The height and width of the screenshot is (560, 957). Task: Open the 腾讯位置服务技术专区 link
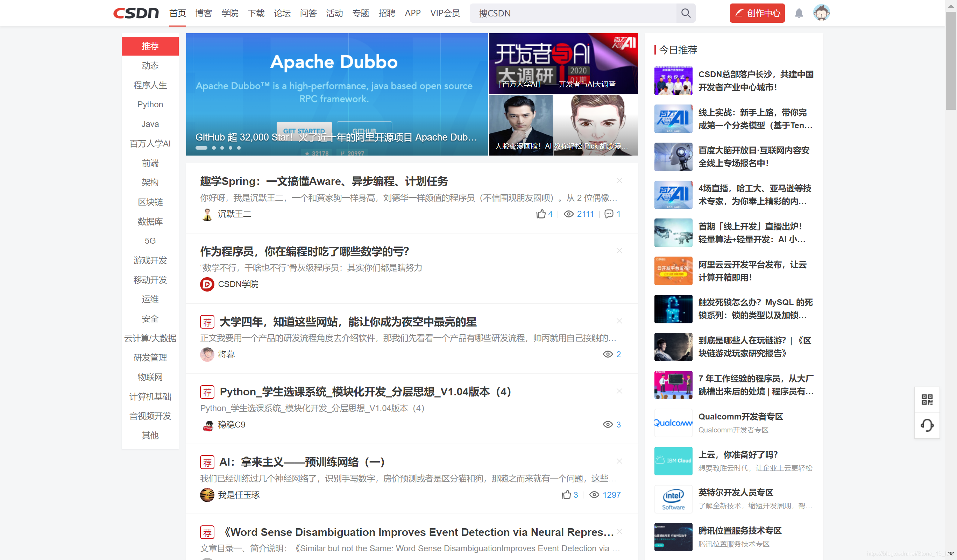click(740, 531)
